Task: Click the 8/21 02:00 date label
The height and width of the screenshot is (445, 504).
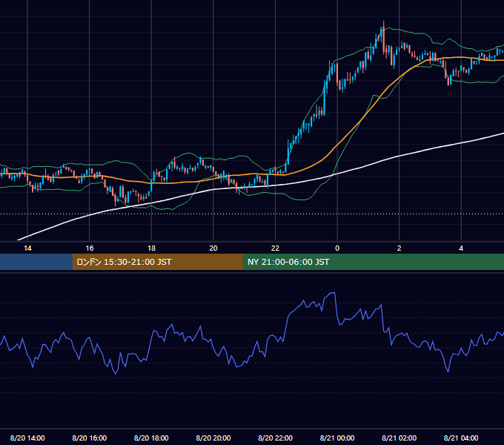Action: click(399, 438)
